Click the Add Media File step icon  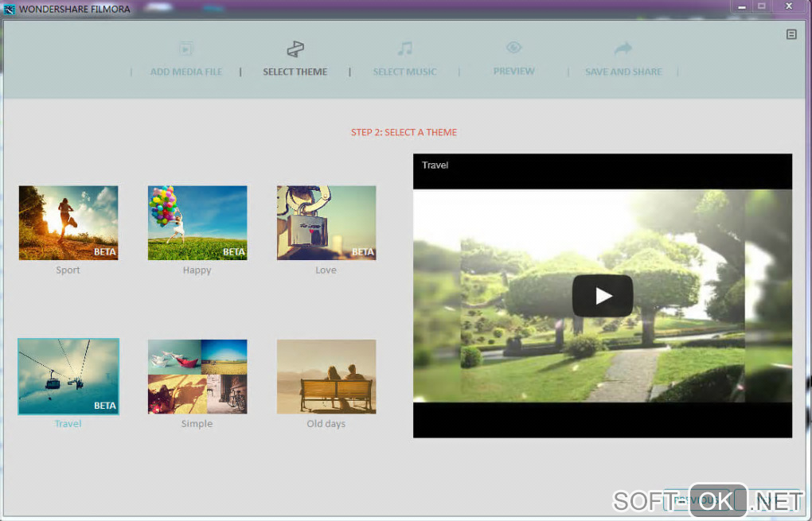[186, 49]
